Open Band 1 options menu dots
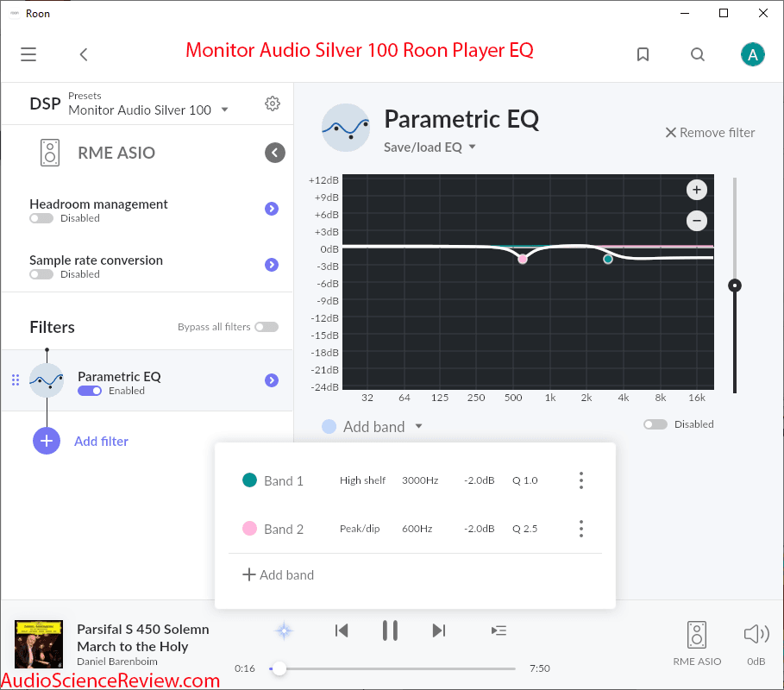This screenshot has height=690, width=784. 581,480
